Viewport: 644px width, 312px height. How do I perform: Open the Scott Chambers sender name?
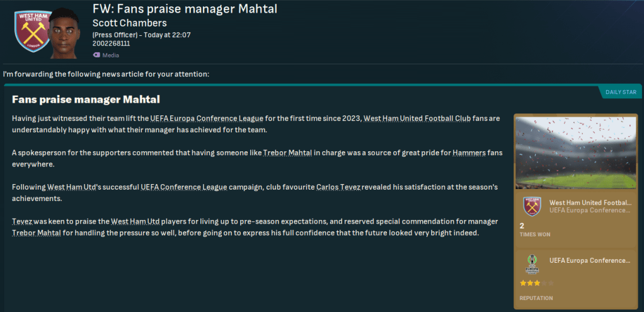pyautogui.click(x=129, y=23)
